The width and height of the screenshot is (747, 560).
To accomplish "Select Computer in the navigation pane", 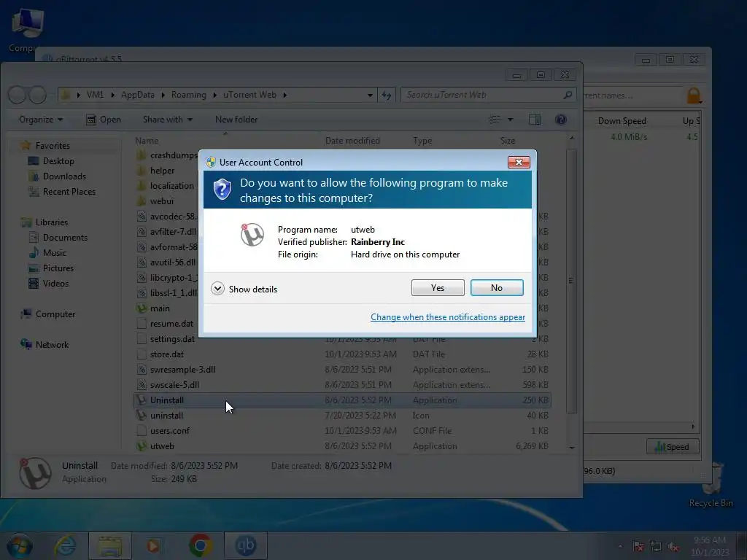I will tap(55, 314).
